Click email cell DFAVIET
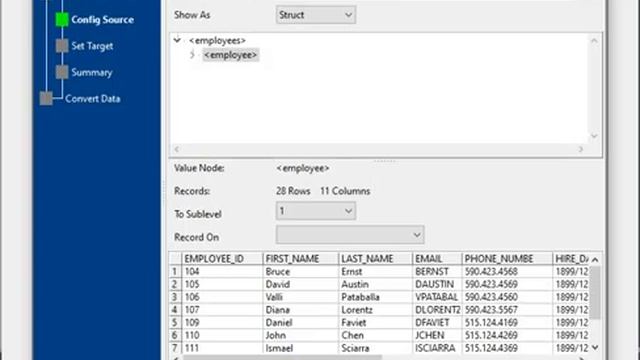The width and height of the screenshot is (640, 360). point(437,322)
